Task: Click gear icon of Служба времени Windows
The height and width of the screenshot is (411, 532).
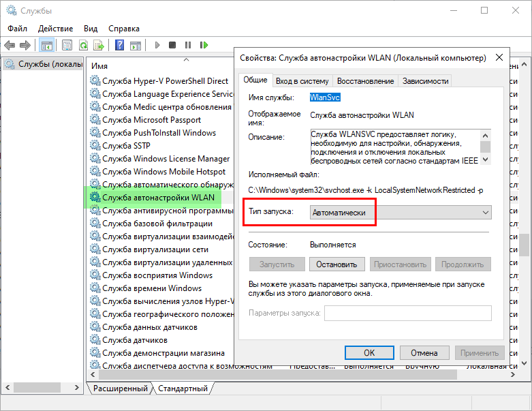Action: tap(95, 288)
